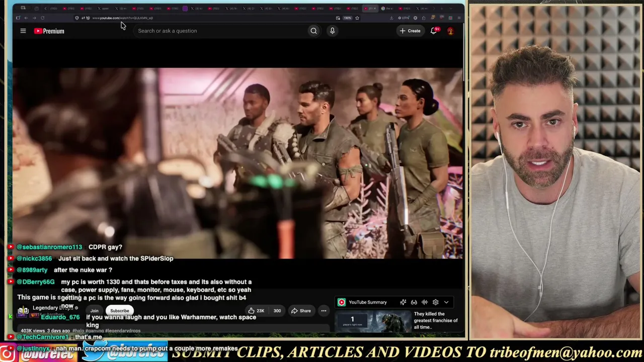The width and height of the screenshot is (644, 362).
Task: Reset the 130% zoom indicator
Action: pos(347,18)
